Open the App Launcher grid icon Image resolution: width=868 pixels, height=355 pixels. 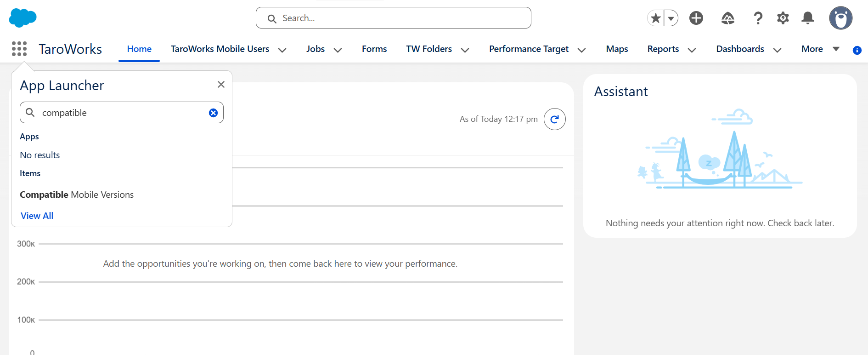pyautogui.click(x=19, y=49)
